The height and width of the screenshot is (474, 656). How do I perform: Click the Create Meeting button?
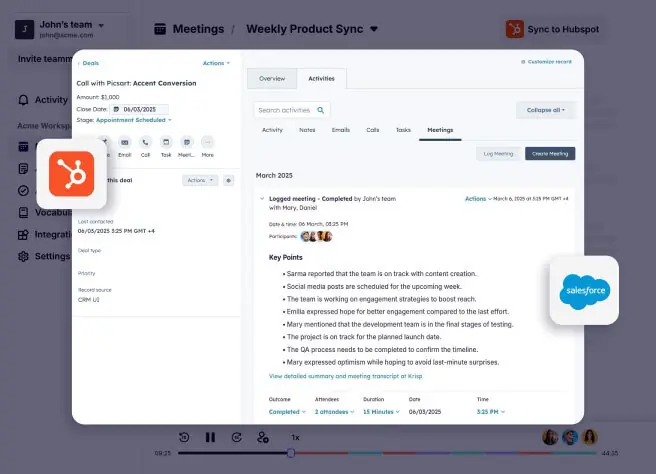[550, 154]
